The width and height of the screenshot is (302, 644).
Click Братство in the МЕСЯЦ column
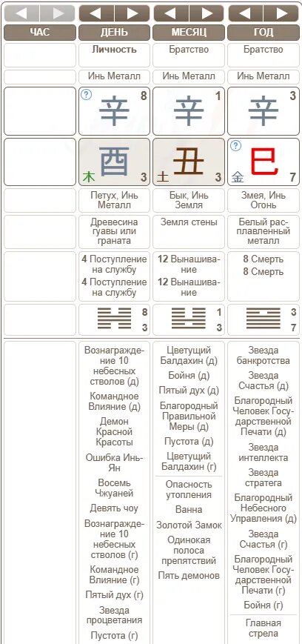(189, 50)
